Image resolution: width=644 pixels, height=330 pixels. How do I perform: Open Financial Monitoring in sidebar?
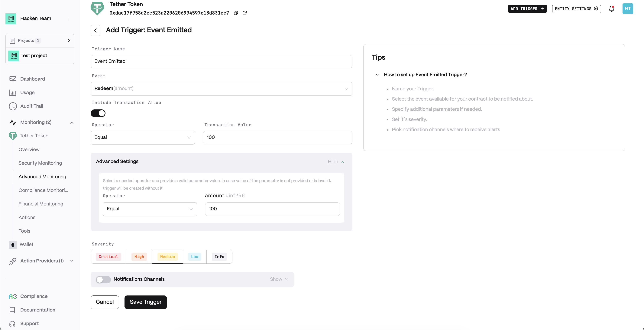click(x=41, y=204)
